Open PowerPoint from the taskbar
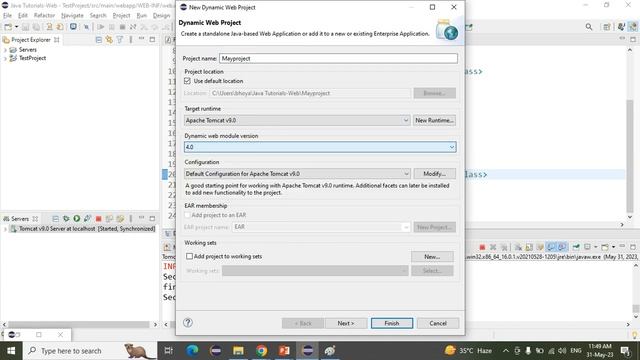Image resolution: width=640 pixels, height=360 pixels. tap(284, 350)
